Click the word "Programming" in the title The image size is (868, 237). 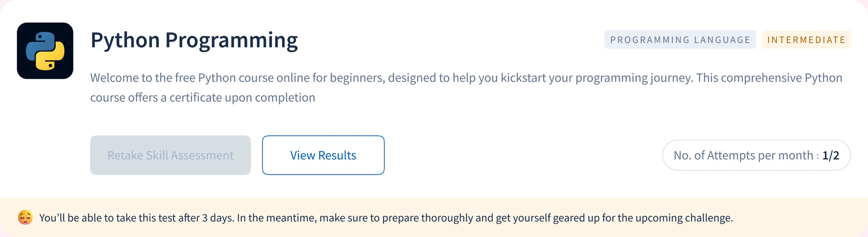pyautogui.click(x=231, y=41)
